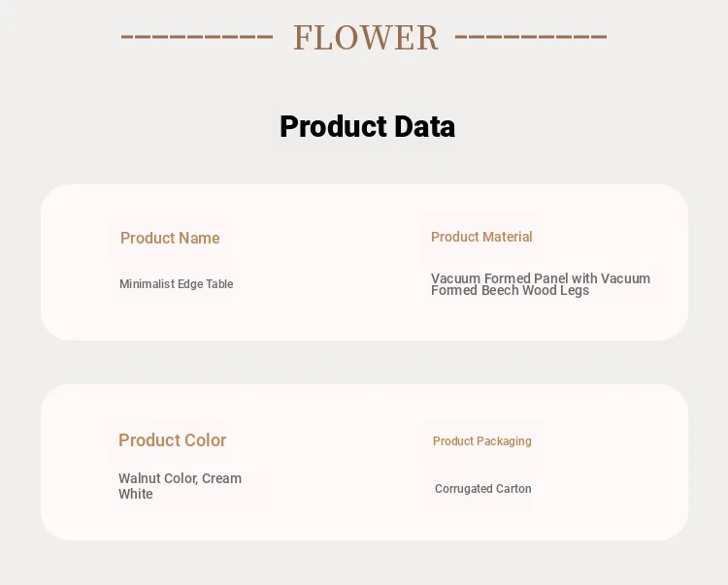The height and width of the screenshot is (585, 728).
Task: Click the Product Name label
Action: [170, 238]
